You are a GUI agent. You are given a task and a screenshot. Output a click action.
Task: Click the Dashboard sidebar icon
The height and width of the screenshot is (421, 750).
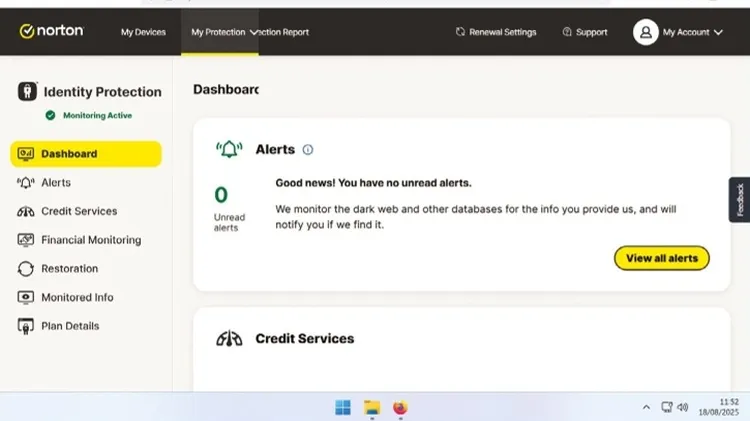(25, 154)
